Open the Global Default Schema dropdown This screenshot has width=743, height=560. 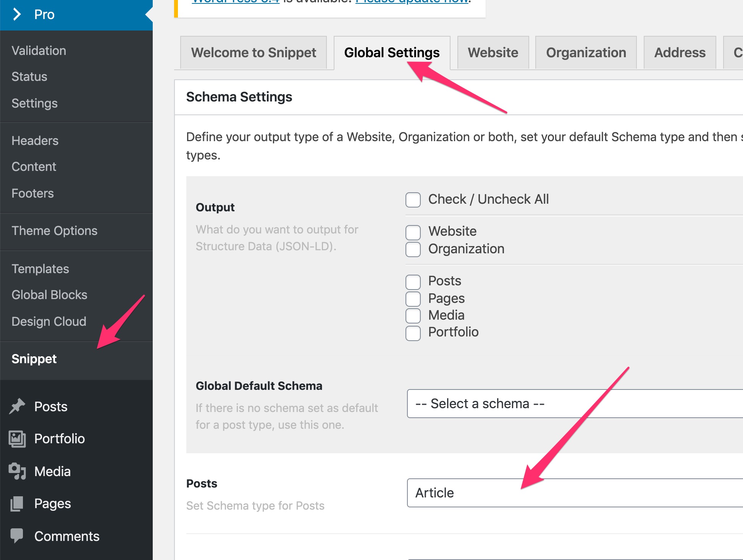[x=575, y=404]
